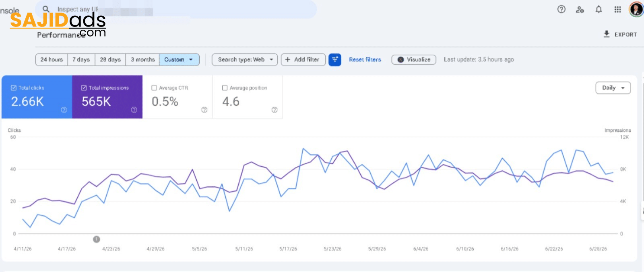Open the Search type: Web dropdown

(x=245, y=59)
